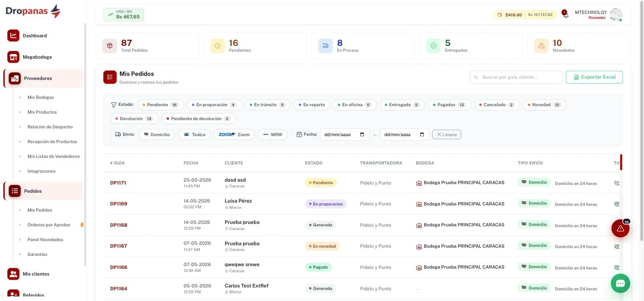Go to Órdenes por Aprobar
Image resolution: width=644 pixels, height=301 pixels.
coord(49,225)
